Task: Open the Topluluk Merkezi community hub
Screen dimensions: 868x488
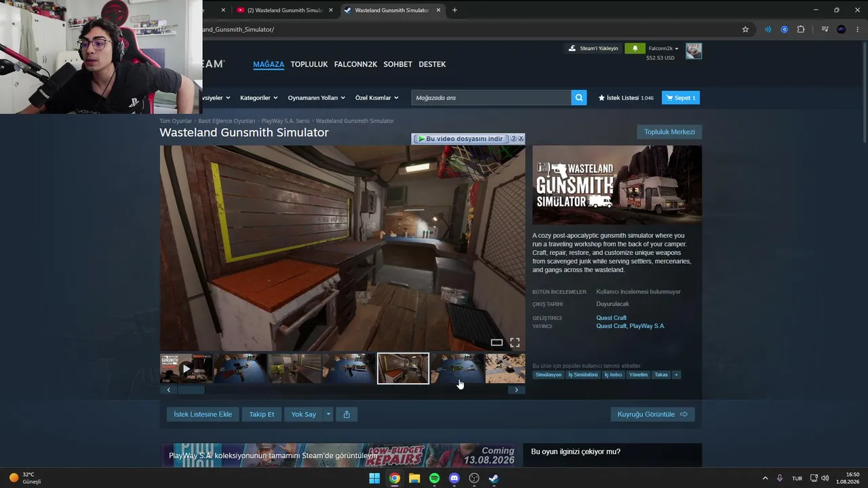Action: pos(669,132)
